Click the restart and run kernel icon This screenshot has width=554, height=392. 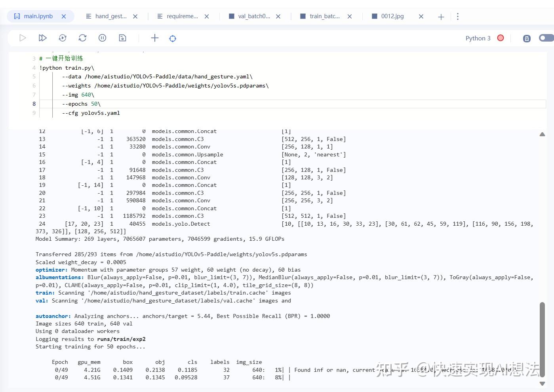(63, 38)
